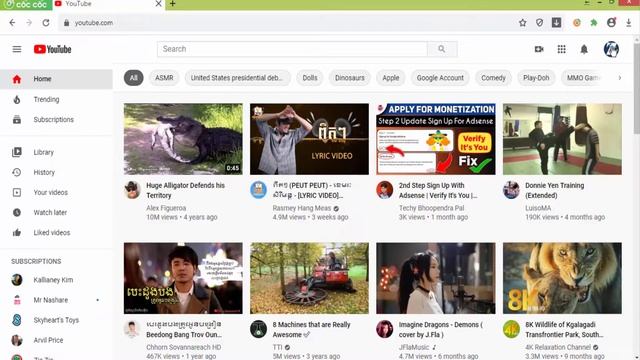Click 'JFlaMusic' channel name
The height and width of the screenshot is (360, 640).
[x=414, y=347]
